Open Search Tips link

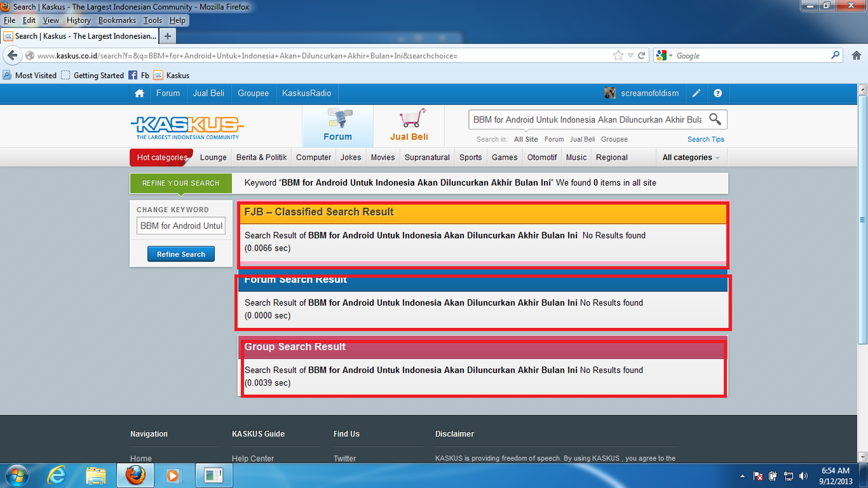tap(706, 139)
